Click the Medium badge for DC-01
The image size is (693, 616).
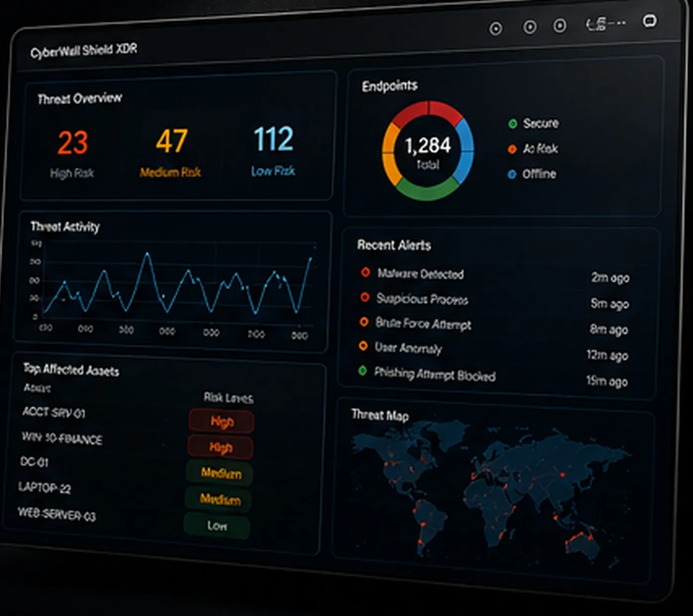click(x=220, y=473)
